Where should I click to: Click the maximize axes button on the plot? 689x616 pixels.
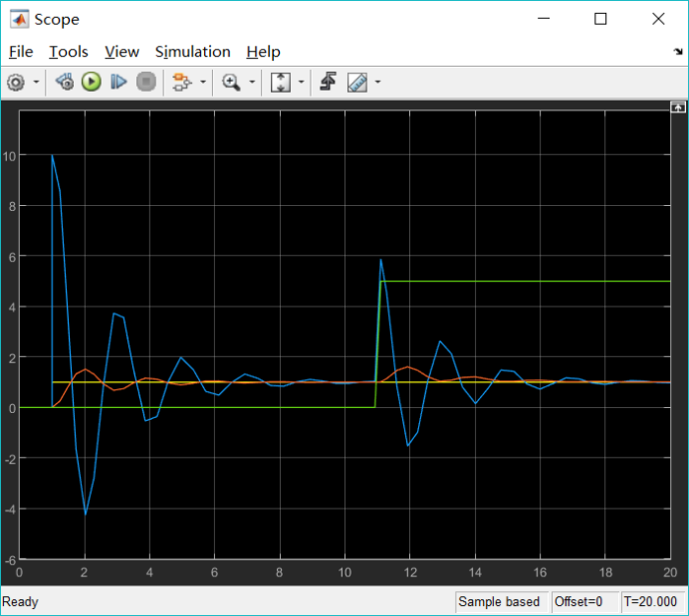pos(678,107)
